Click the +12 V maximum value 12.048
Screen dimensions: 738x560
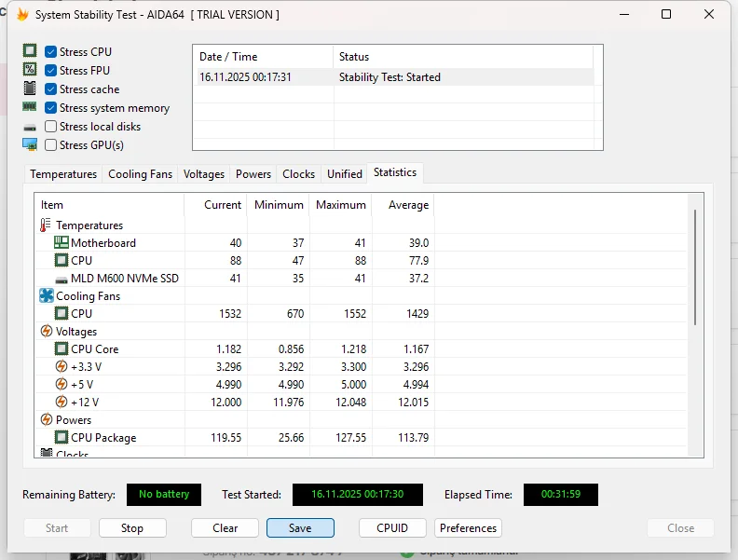[x=350, y=403]
